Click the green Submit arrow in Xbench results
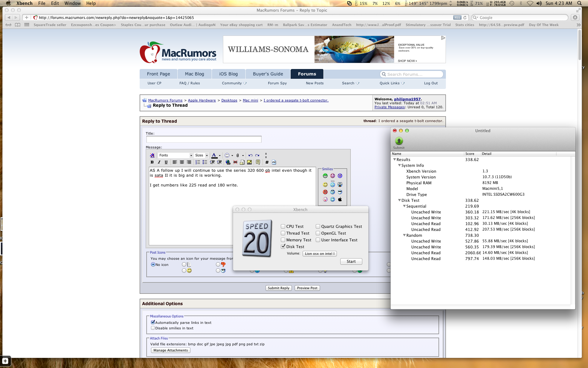The width and height of the screenshot is (588, 368). (399, 141)
